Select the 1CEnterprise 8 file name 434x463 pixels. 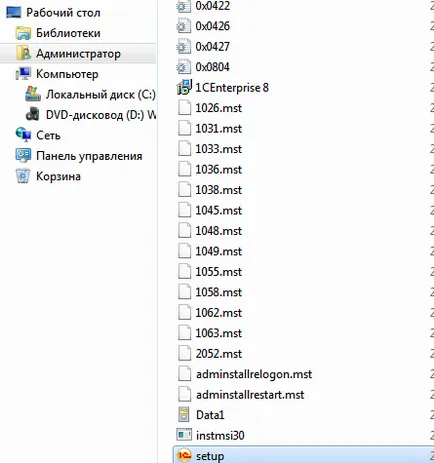pyautogui.click(x=232, y=88)
